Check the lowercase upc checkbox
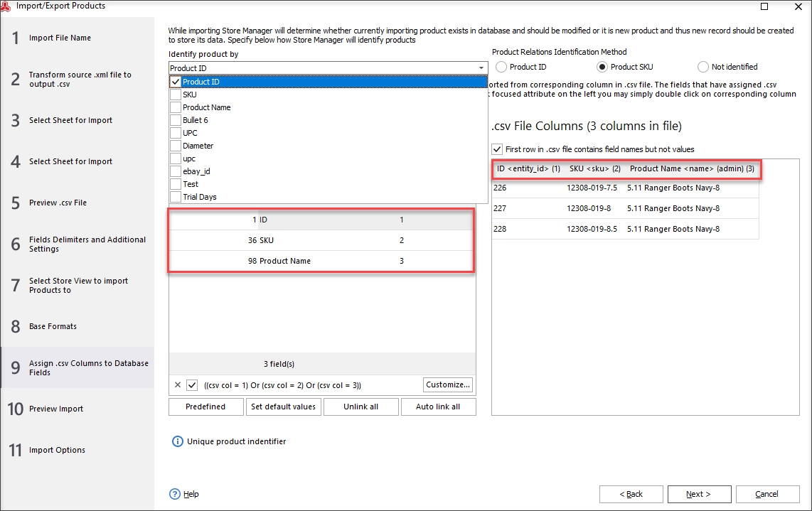 pyautogui.click(x=176, y=158)
